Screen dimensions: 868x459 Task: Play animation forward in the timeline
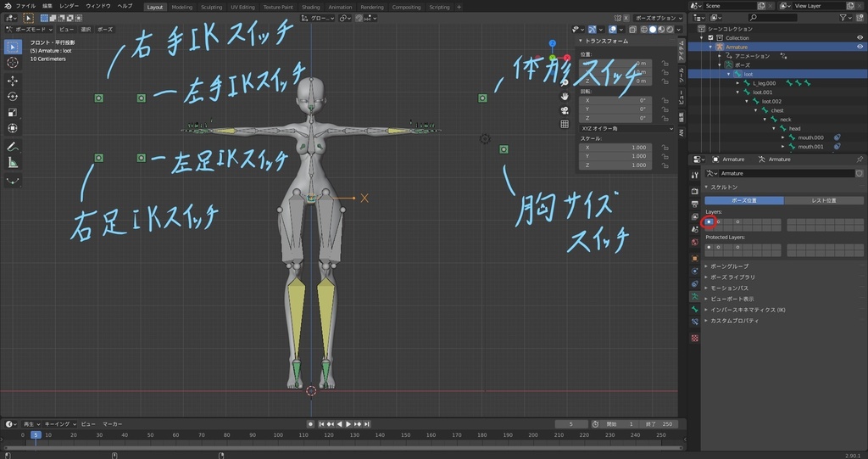point(348,424)
